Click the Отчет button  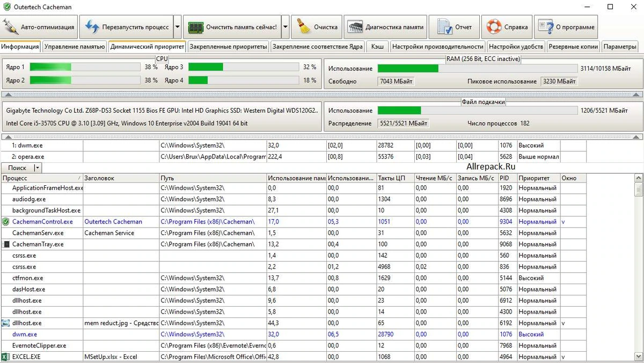click(454, 27)
